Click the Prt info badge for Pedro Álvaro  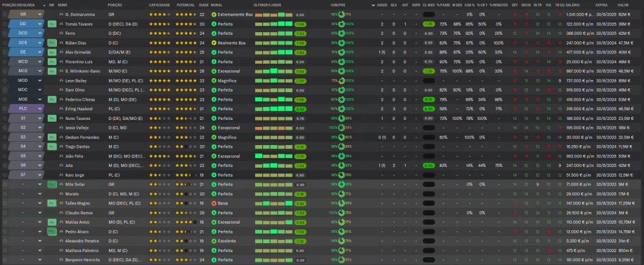click(52, 231)
